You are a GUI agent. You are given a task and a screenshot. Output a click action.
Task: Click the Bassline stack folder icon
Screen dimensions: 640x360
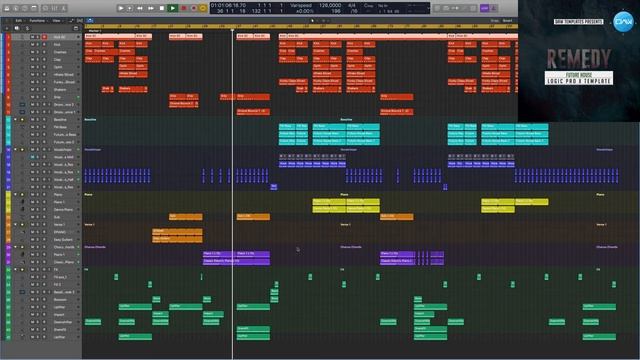(x=22, y=120)
